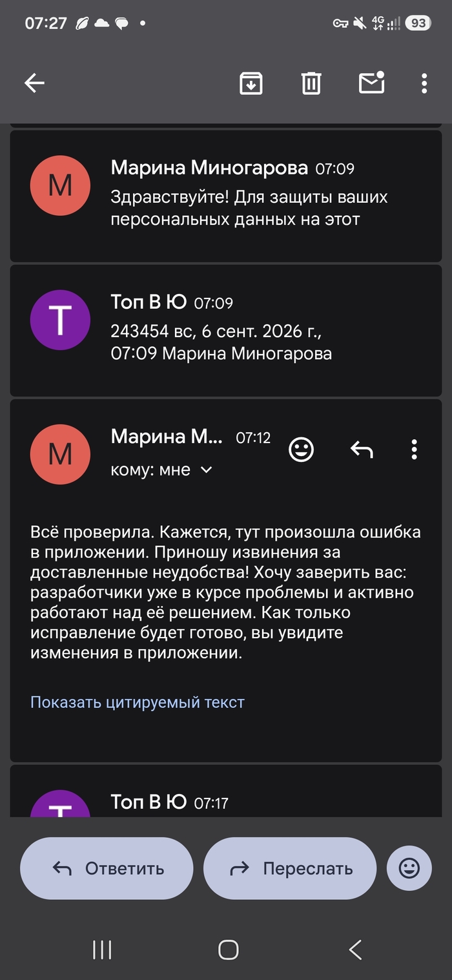The image size is (452, 980).
Task: Delete the conversation using the trash icon
Action: pyautogui.click(x=311, y=83)
